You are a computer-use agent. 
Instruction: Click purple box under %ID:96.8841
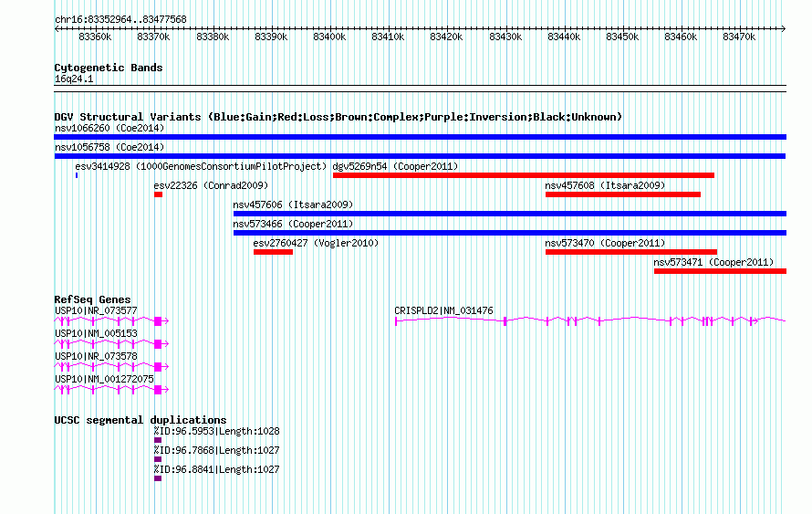(x=158, y=478)
